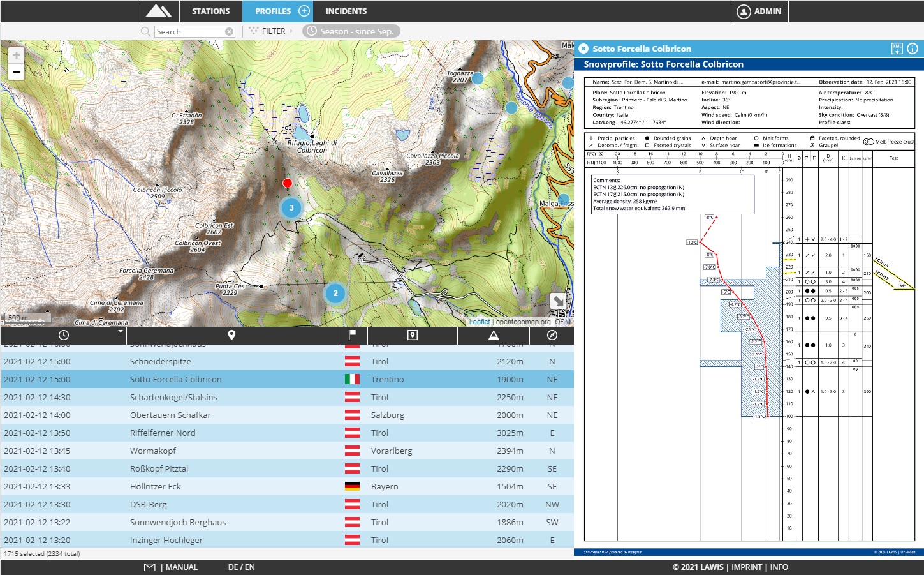Open the Leaflet attribution link
Screen dimensions: 924x575
480,322
